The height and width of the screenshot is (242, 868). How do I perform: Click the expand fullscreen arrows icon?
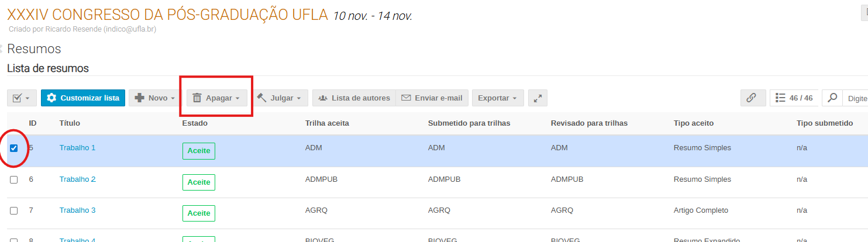[538, 98]
